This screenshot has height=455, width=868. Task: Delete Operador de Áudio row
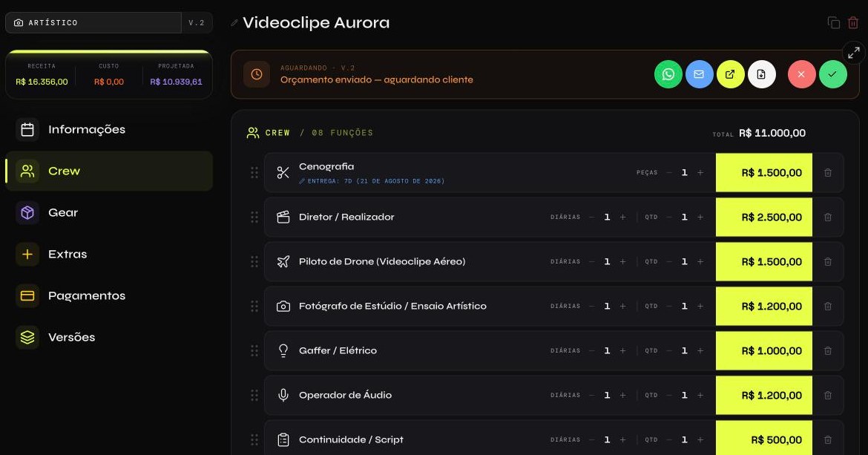click(x=828, y=395)
